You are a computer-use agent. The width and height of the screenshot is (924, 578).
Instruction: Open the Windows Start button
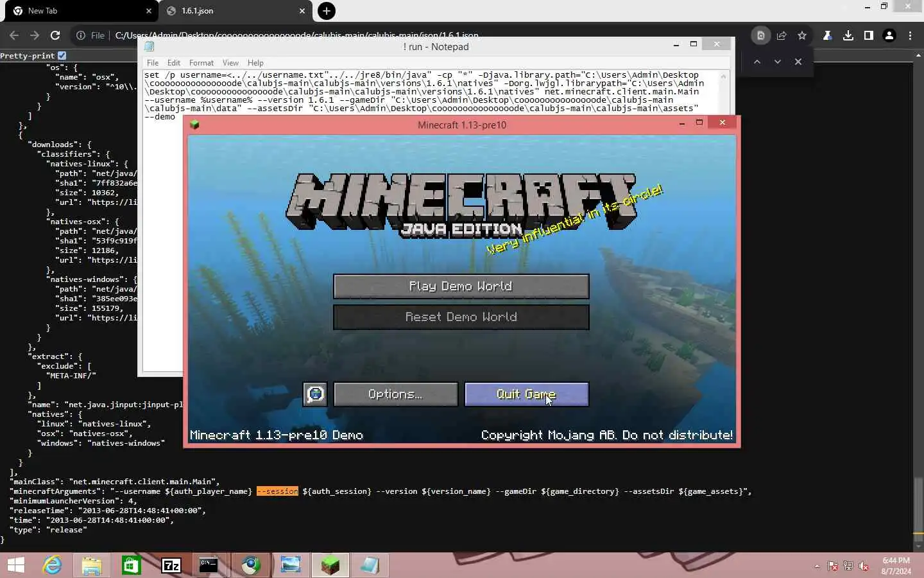click(15, 565)
